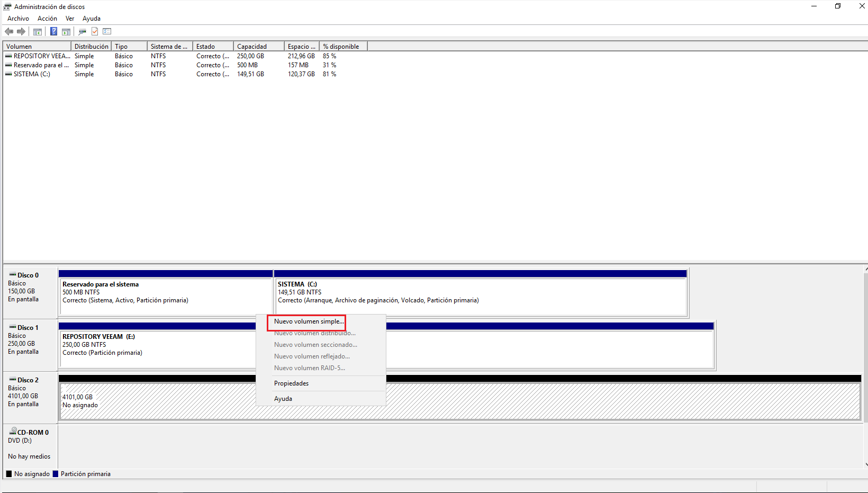Toggle the console tree visibility
This screenshot has height=493, width=868.
(x=38, y=31)
